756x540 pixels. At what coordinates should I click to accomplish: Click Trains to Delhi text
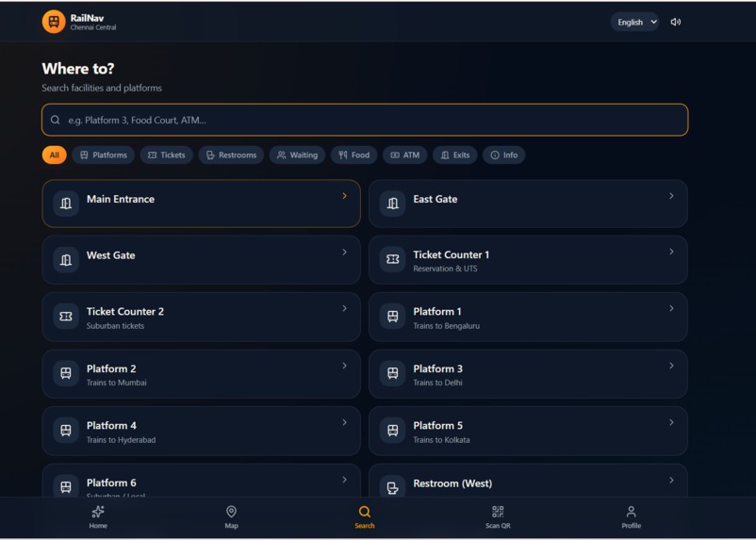click(437, 383)
